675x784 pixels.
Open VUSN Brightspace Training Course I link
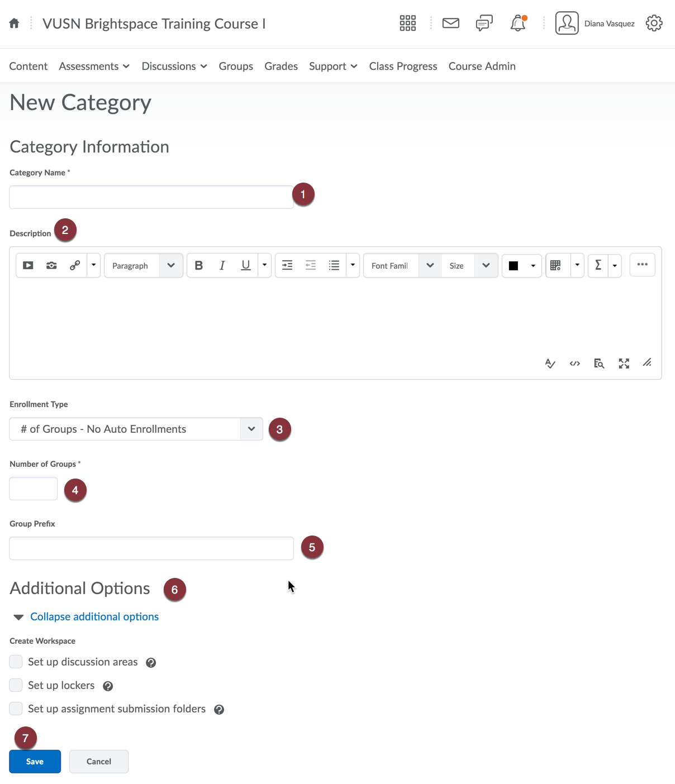154,23
